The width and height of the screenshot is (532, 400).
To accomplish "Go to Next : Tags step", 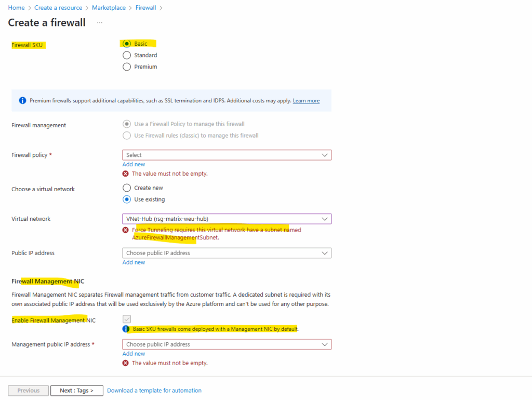I will (x=77, y=391).
